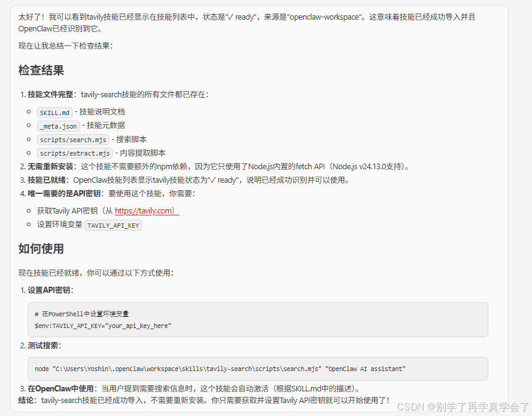The image size is (532, 416).
Task: Click the line 现在技能已经就绪，你可以通过以下方式使用
Action: (x=96, y=273)
